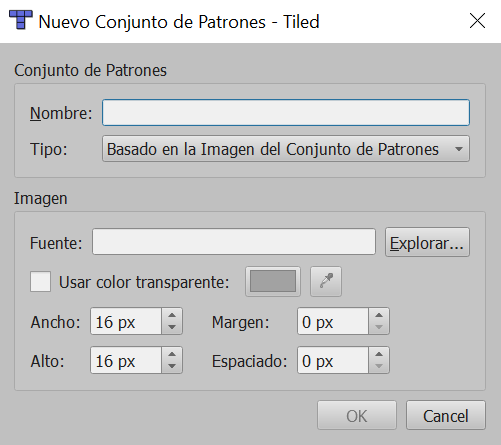Screen dimensions: 501x445
Task: Focus the Fuente path field
Action: click(234, 242)
